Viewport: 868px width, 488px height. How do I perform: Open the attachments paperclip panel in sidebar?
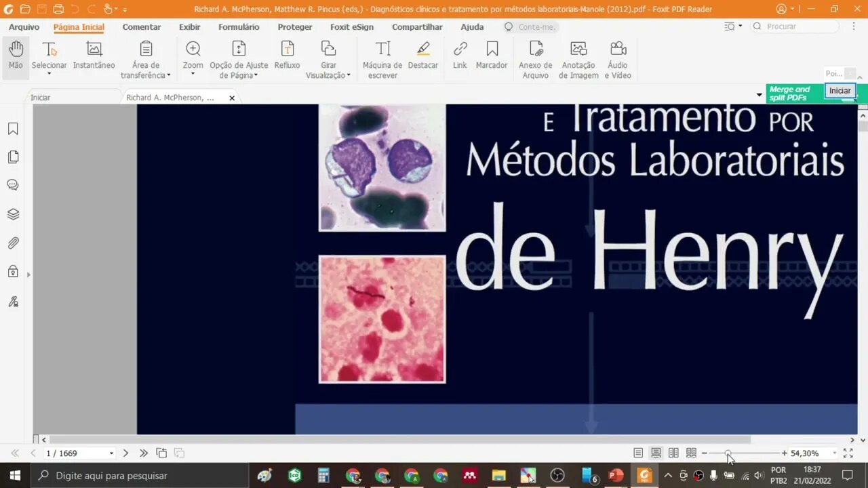point(13,243)
